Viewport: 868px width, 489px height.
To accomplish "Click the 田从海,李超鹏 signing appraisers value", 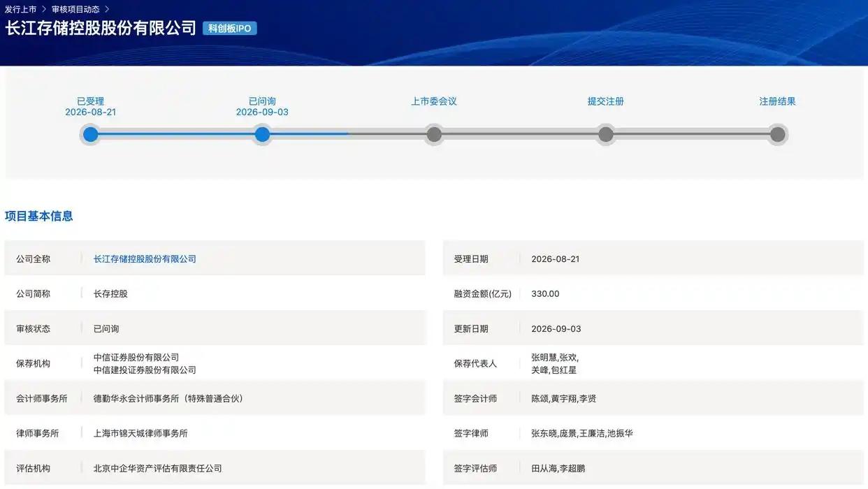I will (x=558, y=469).
